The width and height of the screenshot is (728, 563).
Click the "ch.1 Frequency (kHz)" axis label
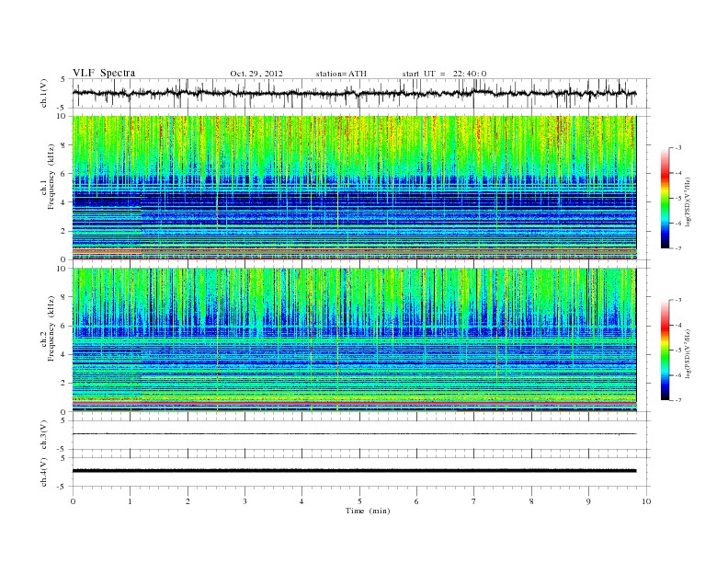[x=48, y=177]
